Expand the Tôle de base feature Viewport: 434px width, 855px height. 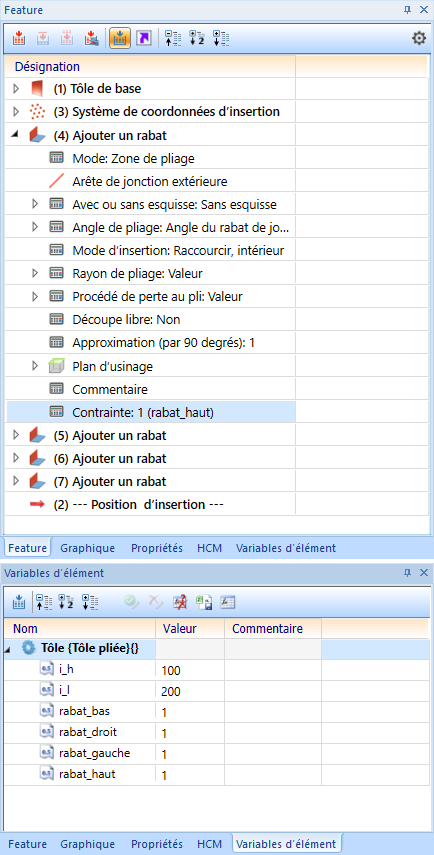pos(16,89)
